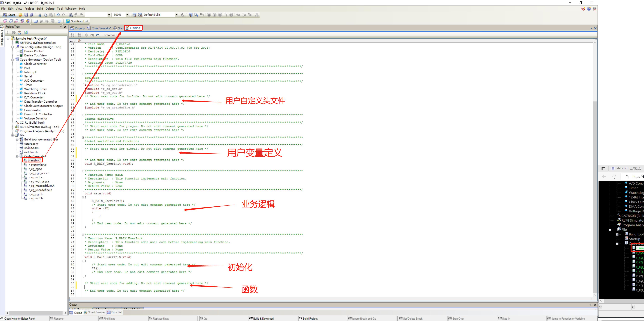
Task: Click the F1 Open Help for Editor Panel button
Action: pyautogui.click(x=24, y=319)
